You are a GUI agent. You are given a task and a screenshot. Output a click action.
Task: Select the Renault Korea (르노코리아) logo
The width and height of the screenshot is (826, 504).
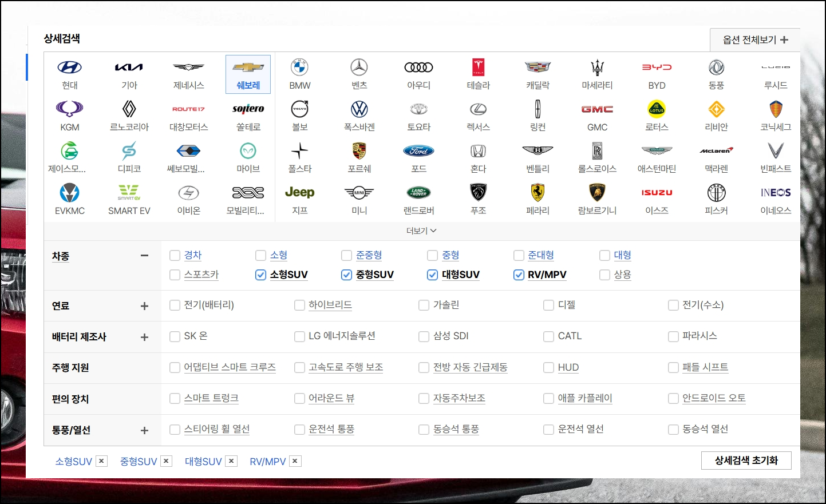click(129, 109)
